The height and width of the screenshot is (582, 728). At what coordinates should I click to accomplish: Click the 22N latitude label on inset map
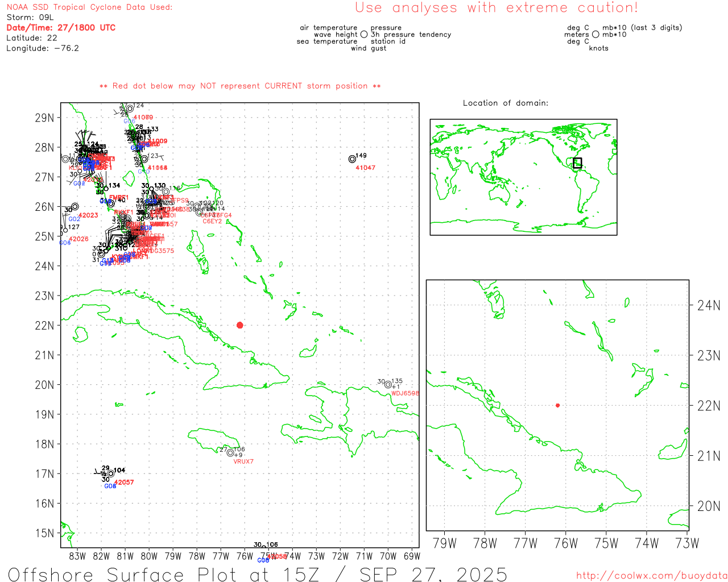point(709,406)
